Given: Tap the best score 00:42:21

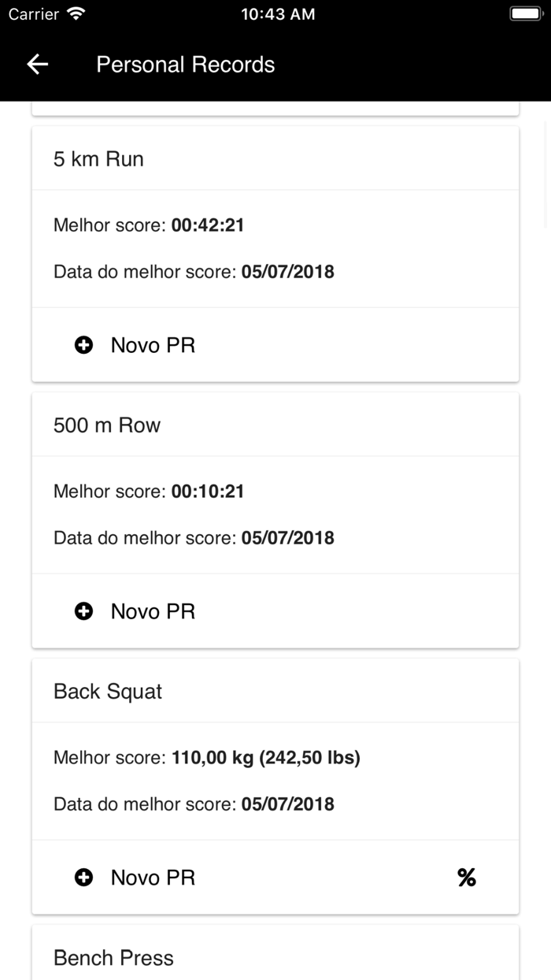Looking at the screenshot, I should click(x=208, y=225).
